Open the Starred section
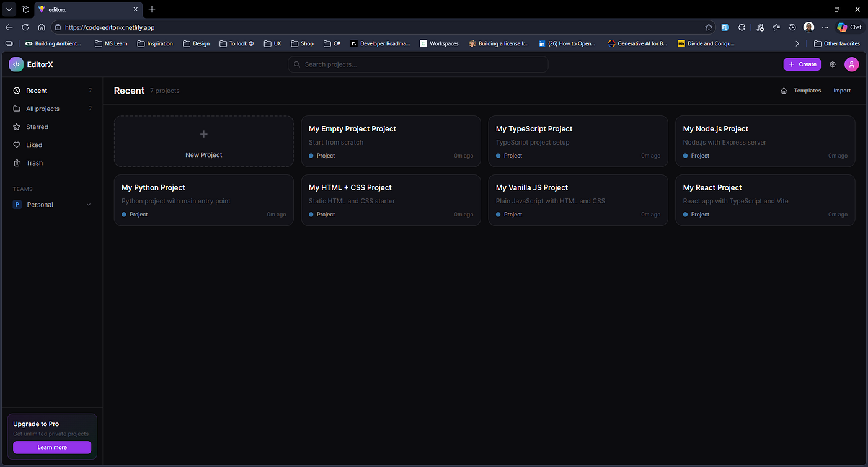 click(52, 127)
